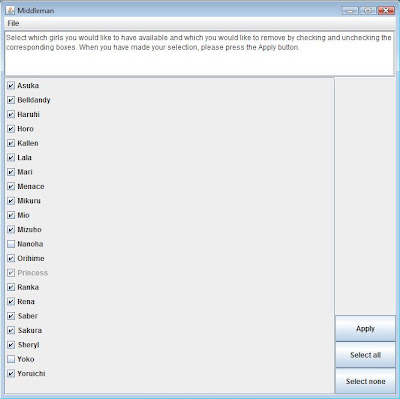
Task: Maximize the Middleman window
Action: tap(368, 11)
